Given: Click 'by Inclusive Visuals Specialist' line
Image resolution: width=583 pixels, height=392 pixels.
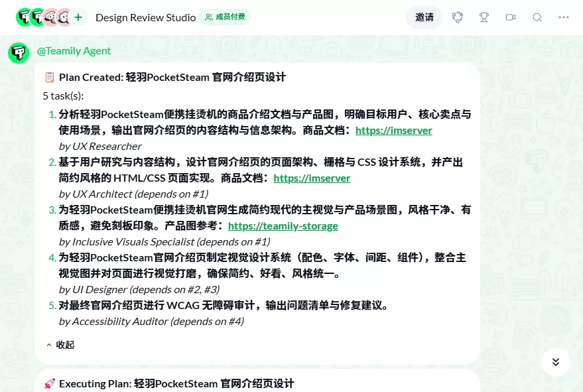Looking at the screenshot, I should [164, 241].
